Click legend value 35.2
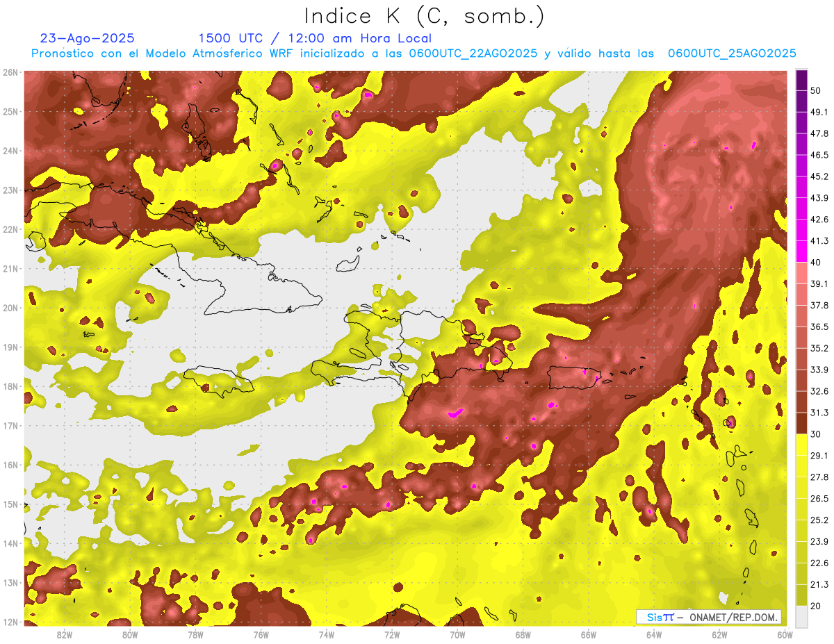834x644 pixels. pyautogui.click(x=819, y=348)
